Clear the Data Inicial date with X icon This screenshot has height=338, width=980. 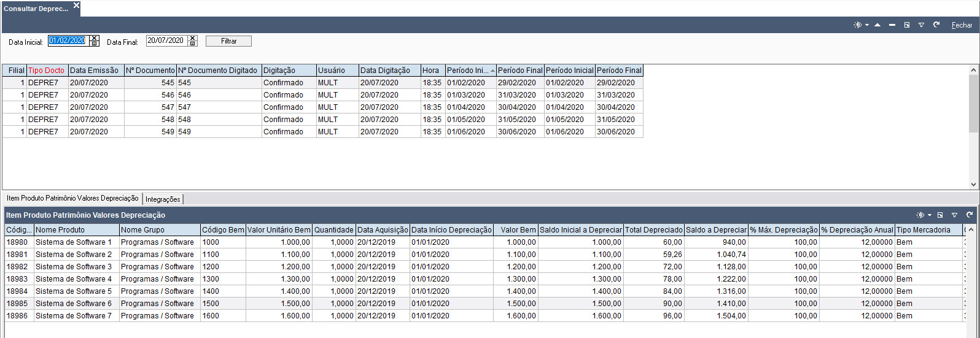click(x=94, y=38)
